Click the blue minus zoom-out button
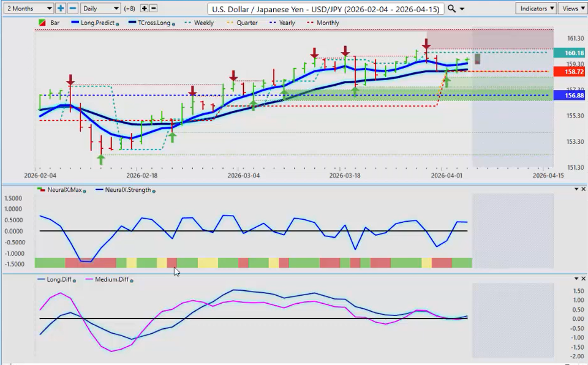The height and width of the screenshot is (365, 588). coord(72,9)
